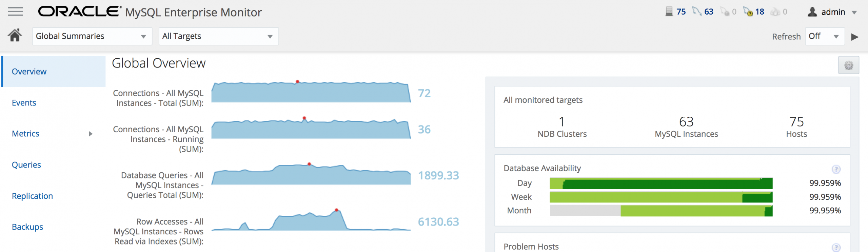Click the Database Queries sparkline graph
This screenshot has height=252, width=868.
point(311,174)
